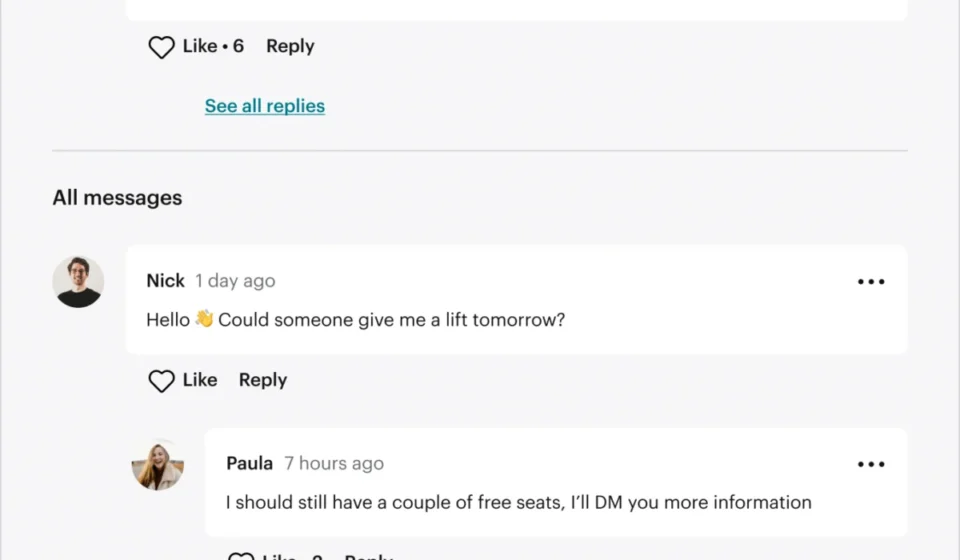Click the name Nick in the message header

pos(165,280)
